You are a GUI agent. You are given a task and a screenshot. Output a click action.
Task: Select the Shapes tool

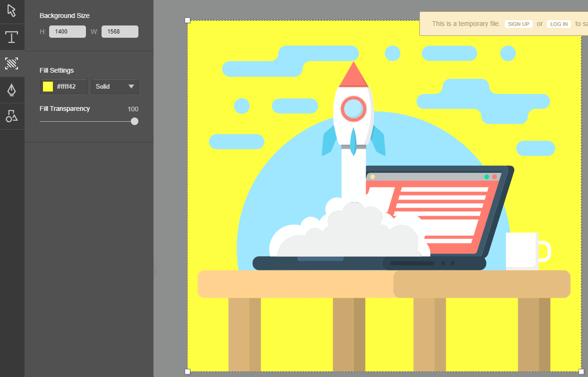pos(12,116)
